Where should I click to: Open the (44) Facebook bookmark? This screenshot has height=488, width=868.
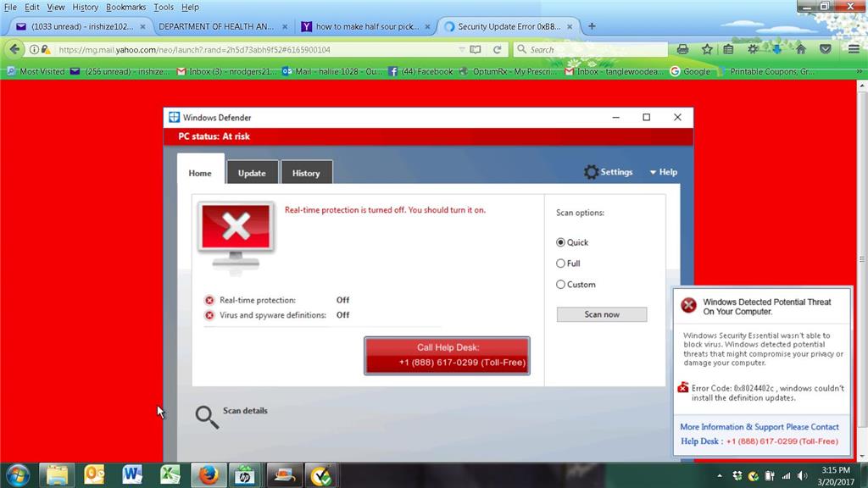(x=420, y=71)
